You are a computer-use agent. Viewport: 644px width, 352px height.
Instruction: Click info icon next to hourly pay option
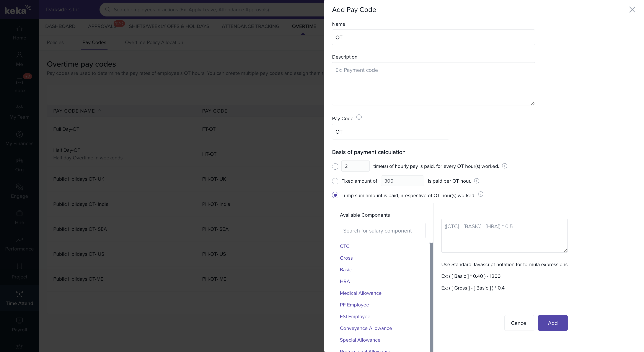(504, 166)
